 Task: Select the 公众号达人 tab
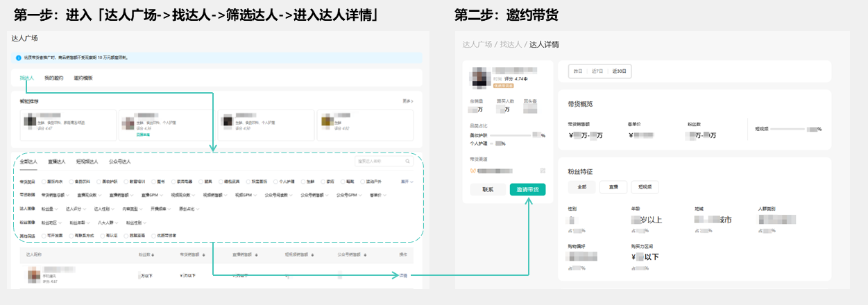119,162
